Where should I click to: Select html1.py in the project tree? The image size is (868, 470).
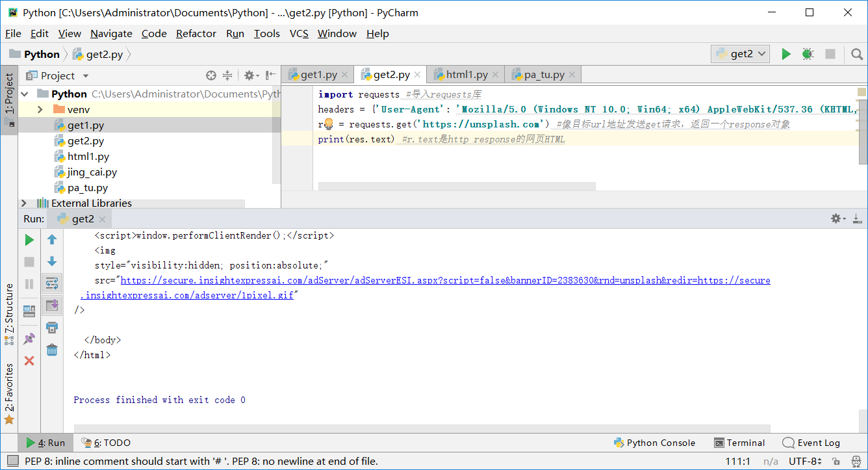[88, 157]
